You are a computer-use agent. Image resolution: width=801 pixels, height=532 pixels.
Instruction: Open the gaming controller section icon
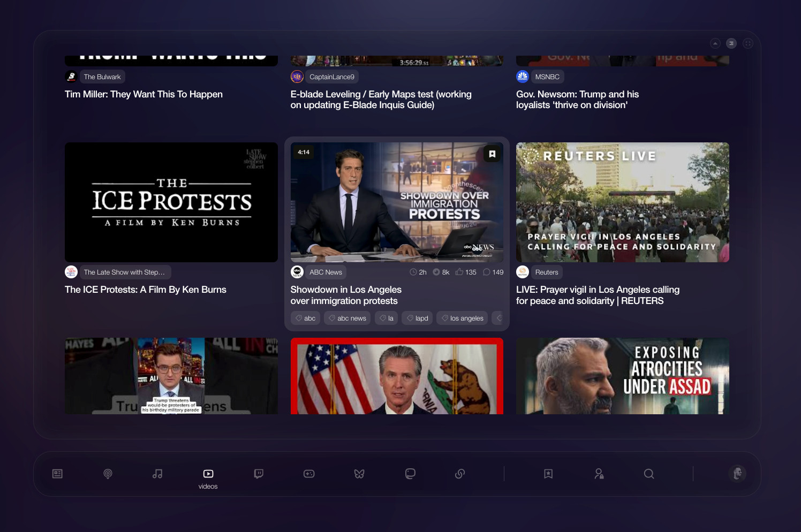309,474
